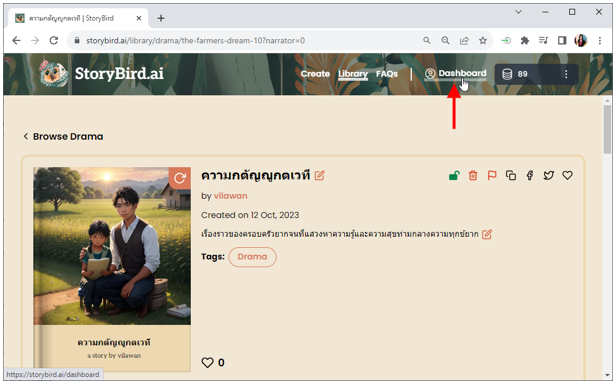Screen dimensions: 615x384
Task: Select the Drama tag pill
Action: pos(252,257)
